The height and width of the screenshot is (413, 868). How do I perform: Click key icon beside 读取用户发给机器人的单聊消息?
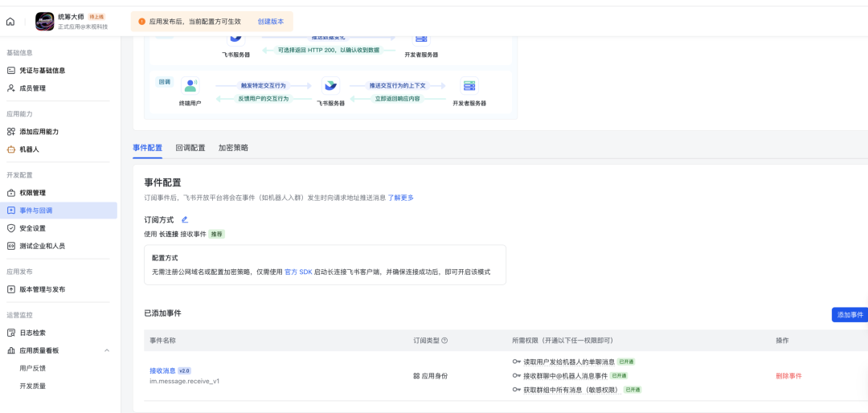(x=517, y=362)
